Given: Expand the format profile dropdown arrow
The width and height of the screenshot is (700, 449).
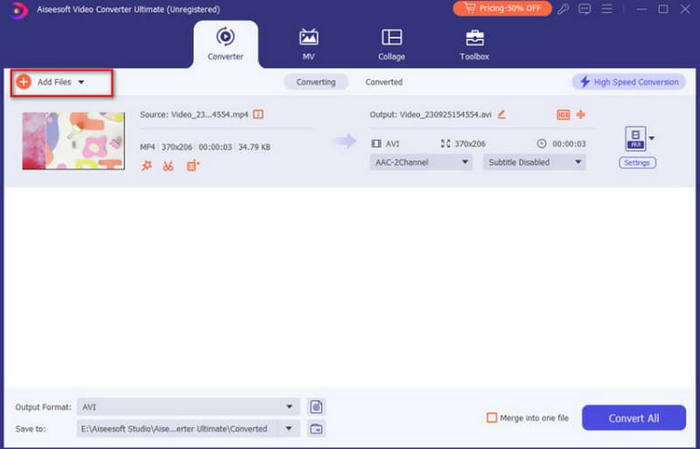Looking at the screenshot, I should pyautogui.click(x=652, y=138).
